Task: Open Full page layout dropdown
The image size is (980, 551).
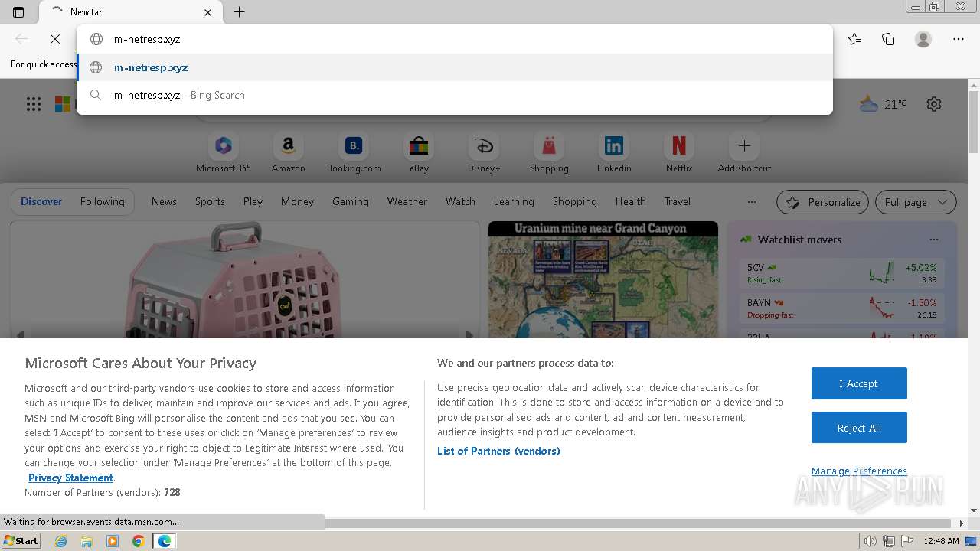Action: [x=916, y=202]
